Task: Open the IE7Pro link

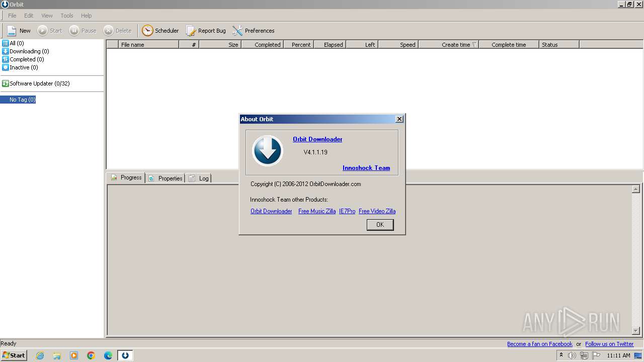Action: [x=347, y=211]
